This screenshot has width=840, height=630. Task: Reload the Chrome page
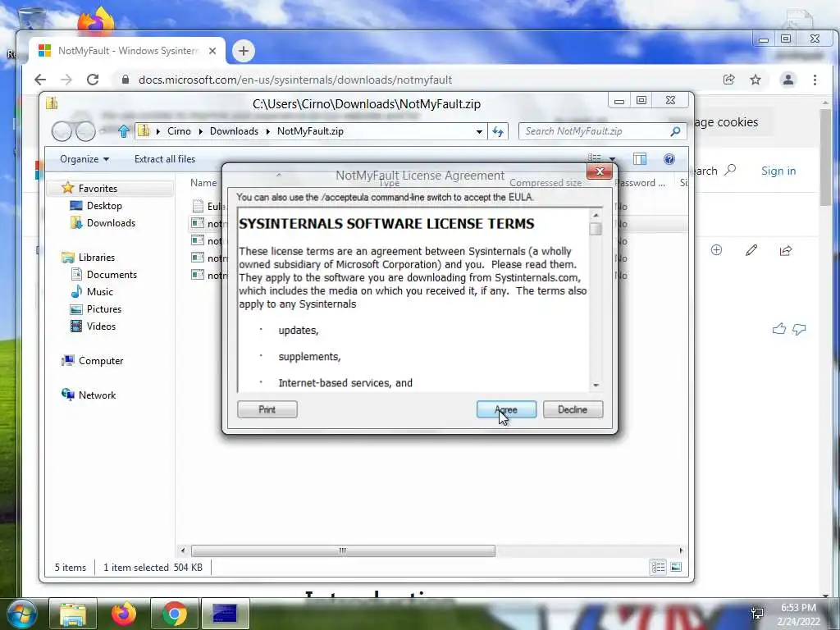pos(93,80)
